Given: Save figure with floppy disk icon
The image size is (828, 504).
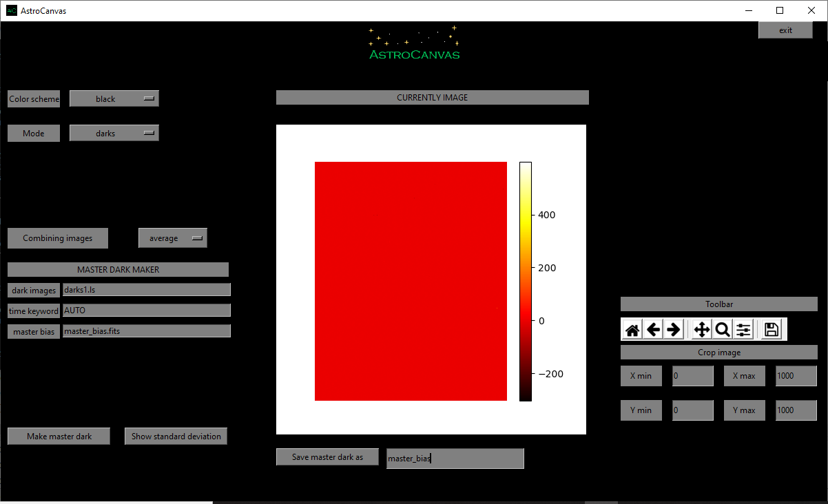Looking at the screenshot, I should tap(772, 330).
